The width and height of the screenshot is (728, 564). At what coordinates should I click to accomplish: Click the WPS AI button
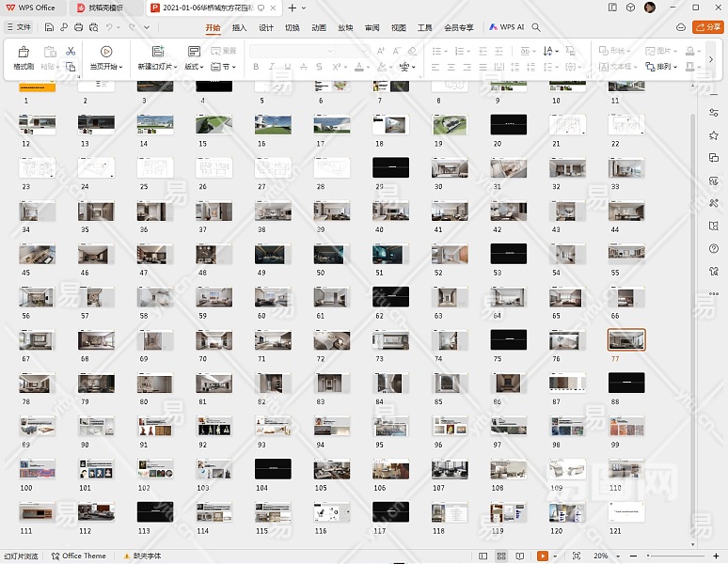506,27
